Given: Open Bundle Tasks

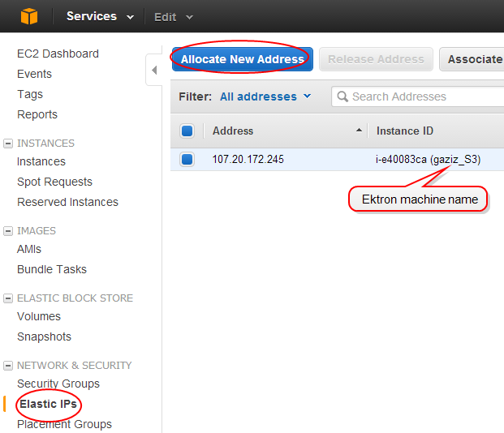Looking at the screenshot, I should (x=52, y=269).
